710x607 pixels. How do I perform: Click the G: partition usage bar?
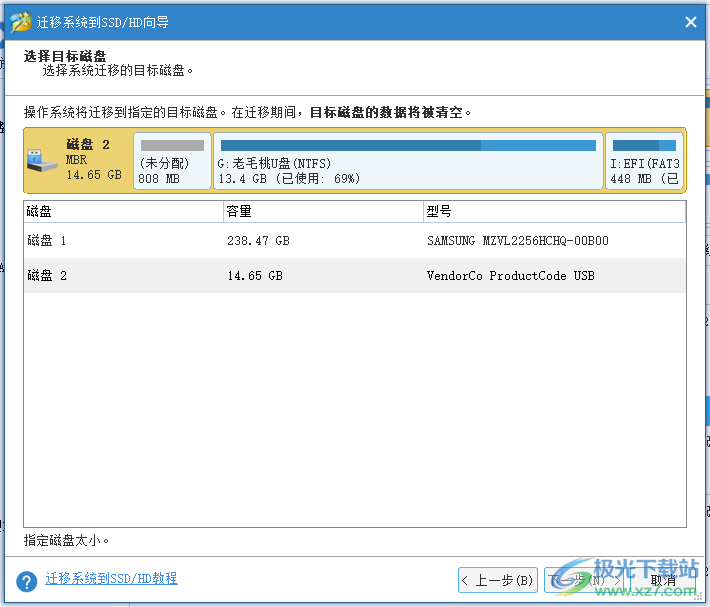tap(408, 145)
